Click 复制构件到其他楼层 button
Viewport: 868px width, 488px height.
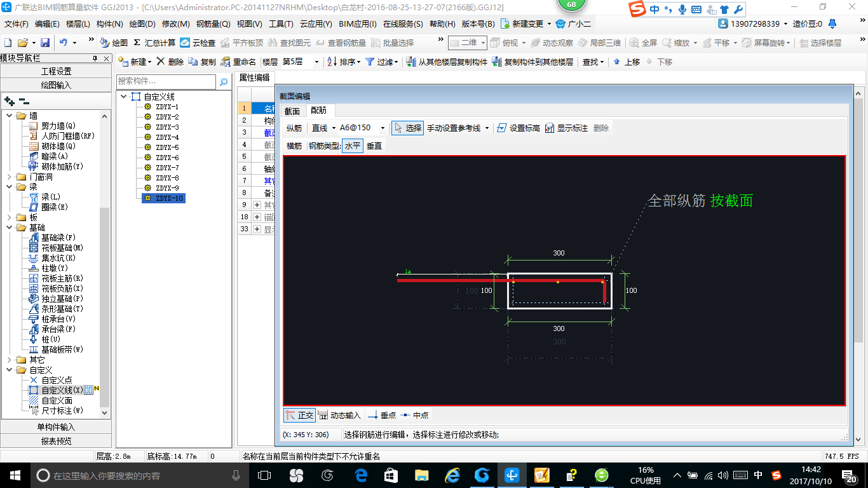(532, 62)
